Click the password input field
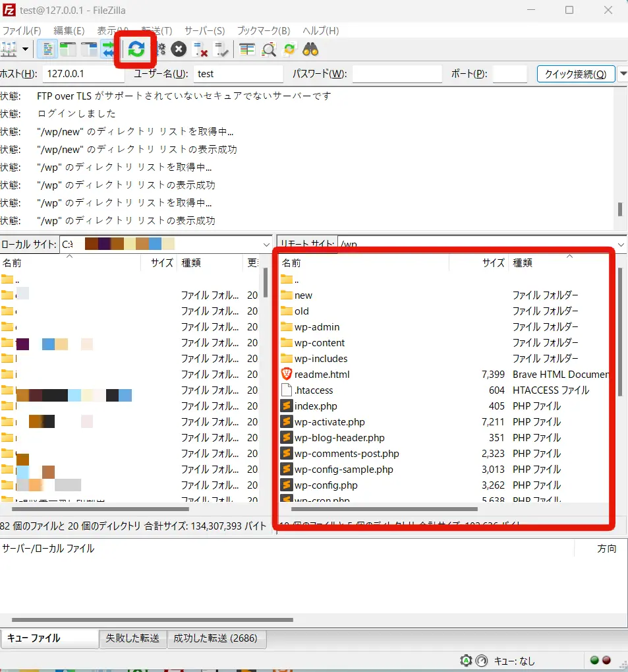The height and width of the screenshot is (672, 628). pos(397,74)
